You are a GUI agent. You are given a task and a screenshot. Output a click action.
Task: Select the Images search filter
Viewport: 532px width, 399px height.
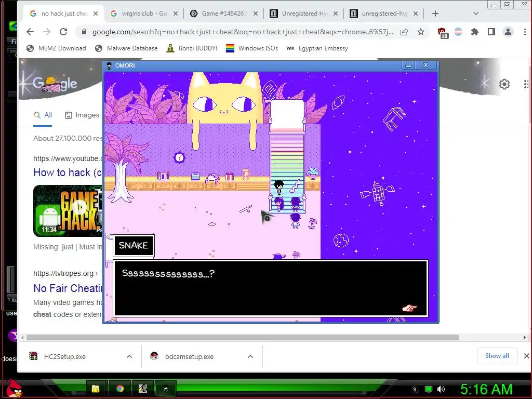pos(82,115)
